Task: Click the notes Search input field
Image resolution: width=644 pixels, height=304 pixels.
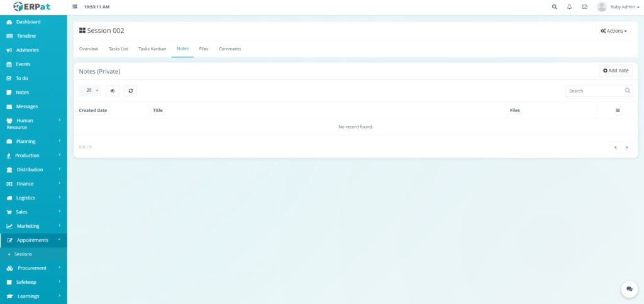Action: (x=595, y=91)
